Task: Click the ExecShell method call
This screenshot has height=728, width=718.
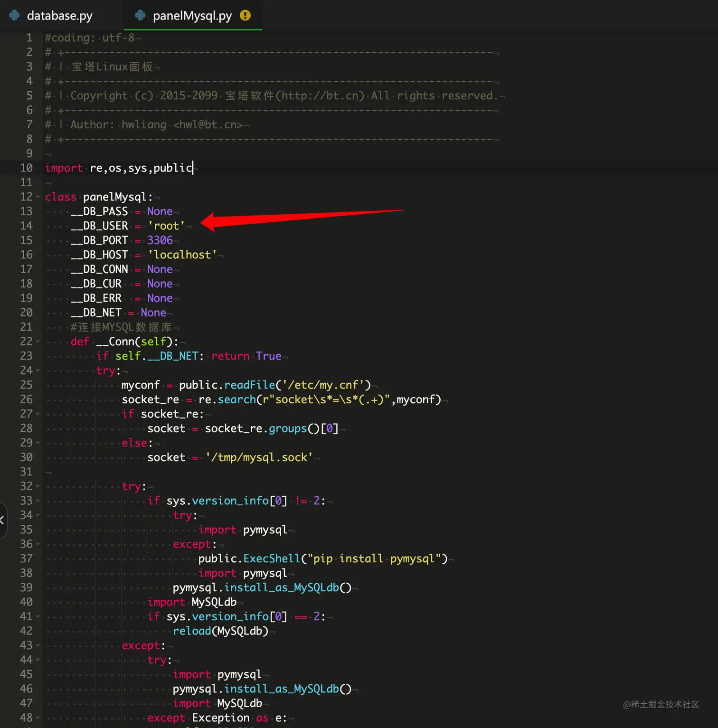Action: click(272, 558)
